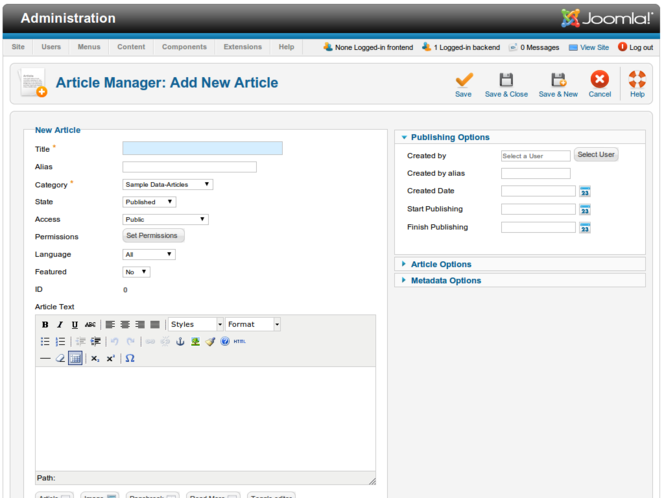Click the Select User button
The image size is (664, 498).
(x=596, y=155)
